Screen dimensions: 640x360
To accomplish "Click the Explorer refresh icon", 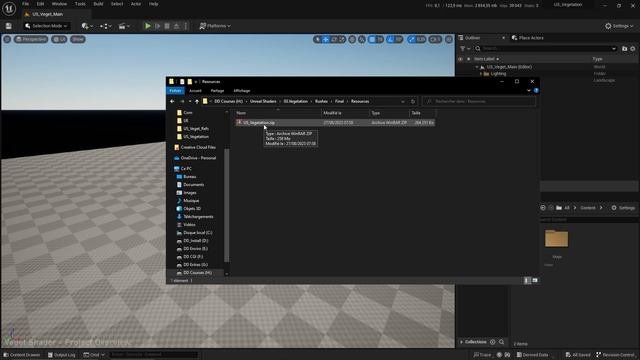I will (x=413, y=101).
